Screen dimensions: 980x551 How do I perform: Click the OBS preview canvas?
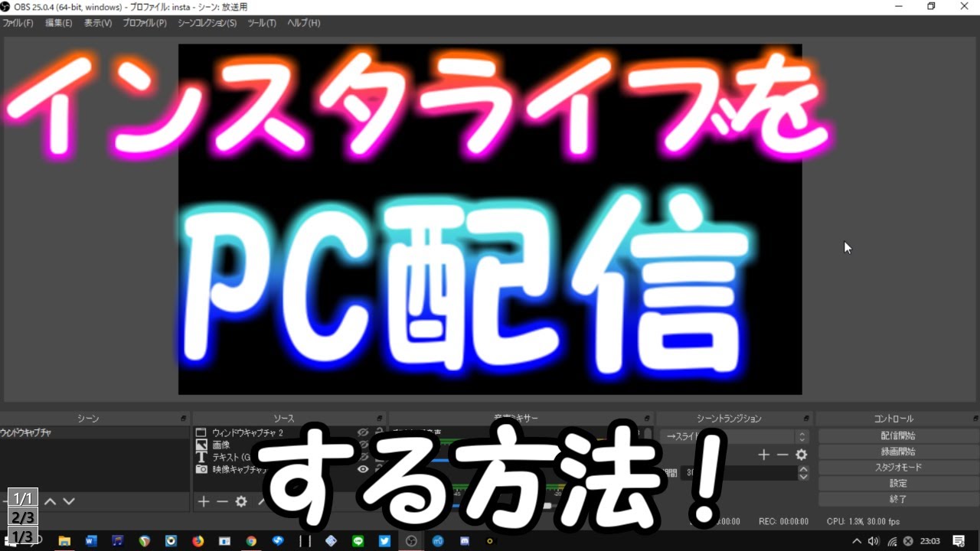490,219
